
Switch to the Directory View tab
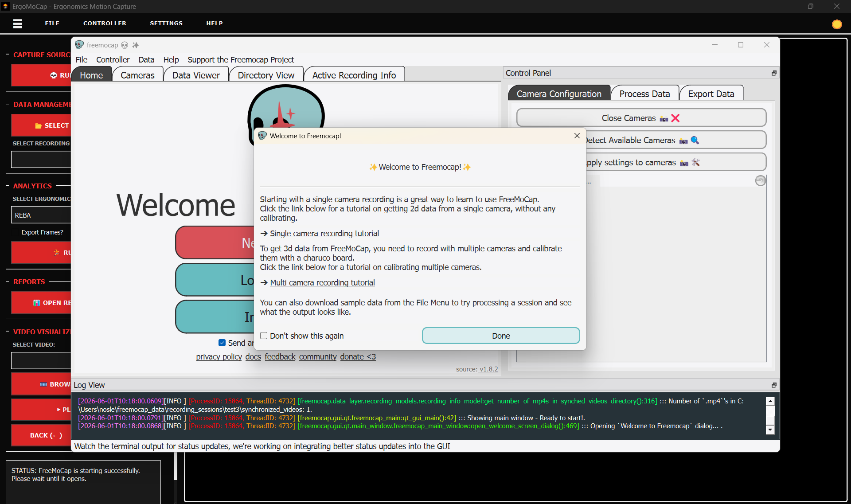[x=266, y=75]
